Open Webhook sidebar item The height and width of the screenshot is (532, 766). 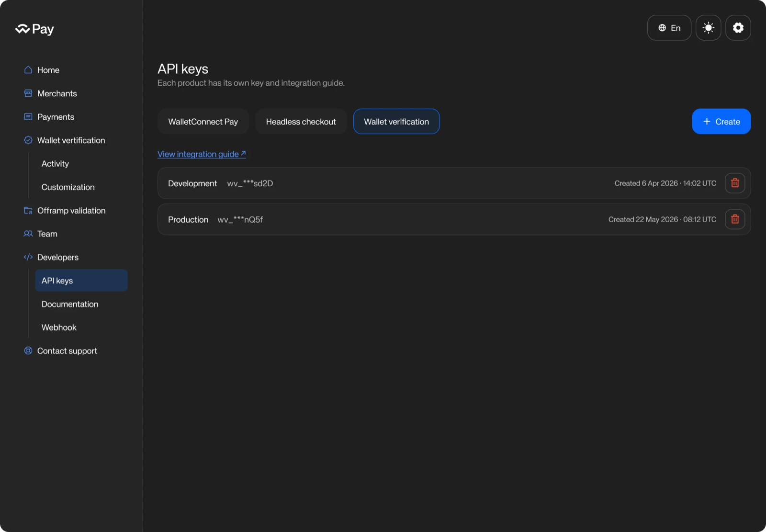click(59, 328)
